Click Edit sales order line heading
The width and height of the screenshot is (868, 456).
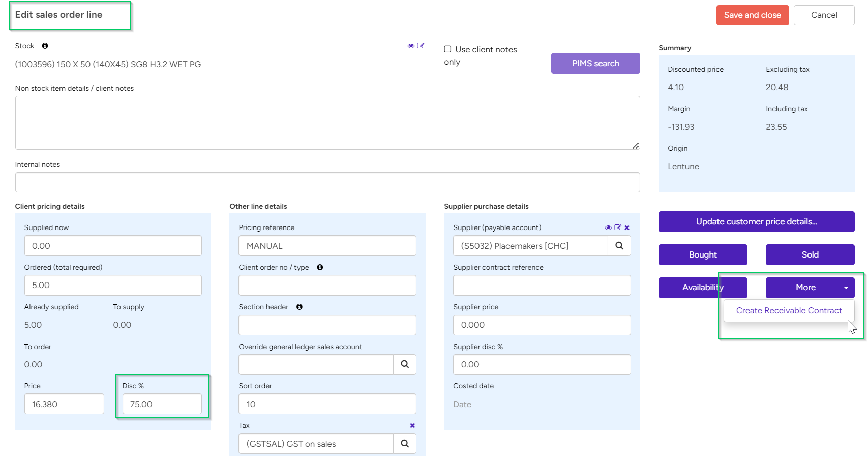point(59,15)
